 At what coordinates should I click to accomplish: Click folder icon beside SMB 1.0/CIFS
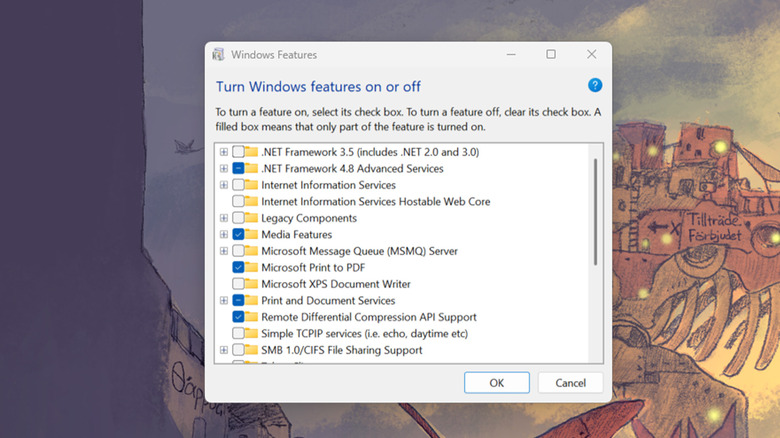[x=251, y=349]
